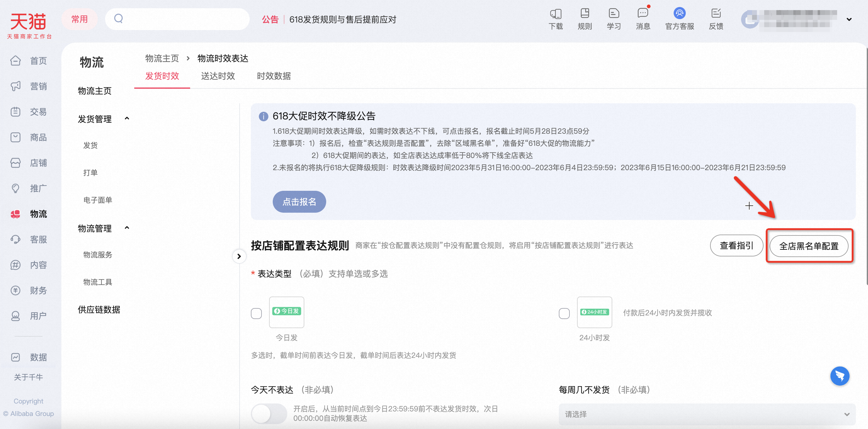Viewport: 868px width, 429px height.
Task: Open 营销 marketing in sidebar
Action: (29, 86)
